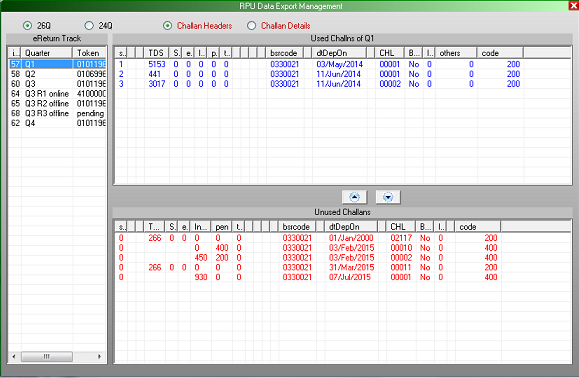Click the 31/Mar/2015 unused challan date
Viewport: 579px width, 378px height.
point(351,267)
